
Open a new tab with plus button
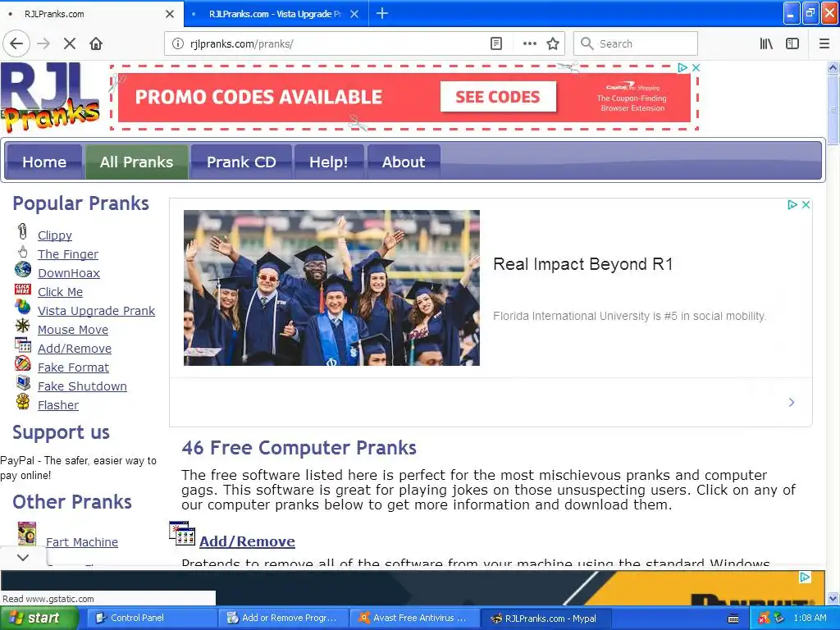382,13
